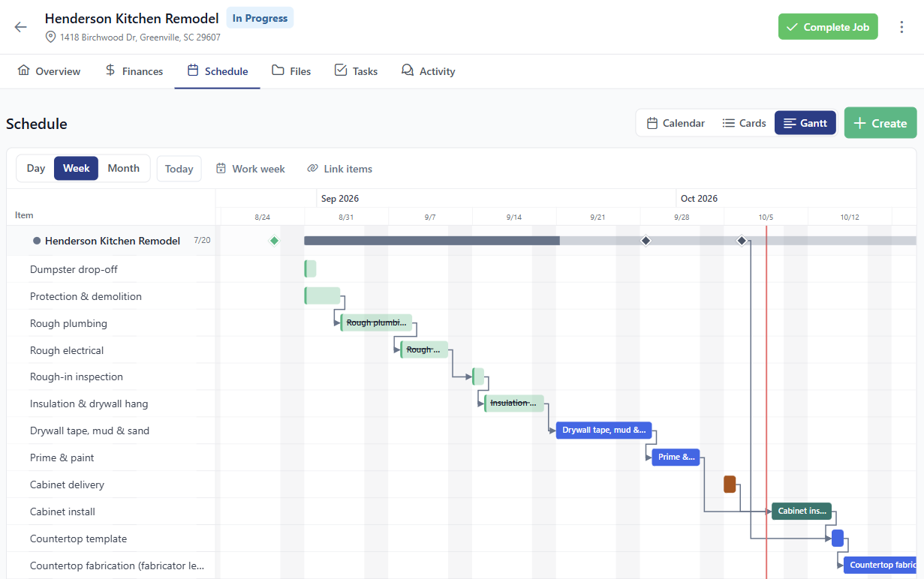Click Countertop template row label
This screenshot has height=579, width=924.
click(x=78, y=538)
